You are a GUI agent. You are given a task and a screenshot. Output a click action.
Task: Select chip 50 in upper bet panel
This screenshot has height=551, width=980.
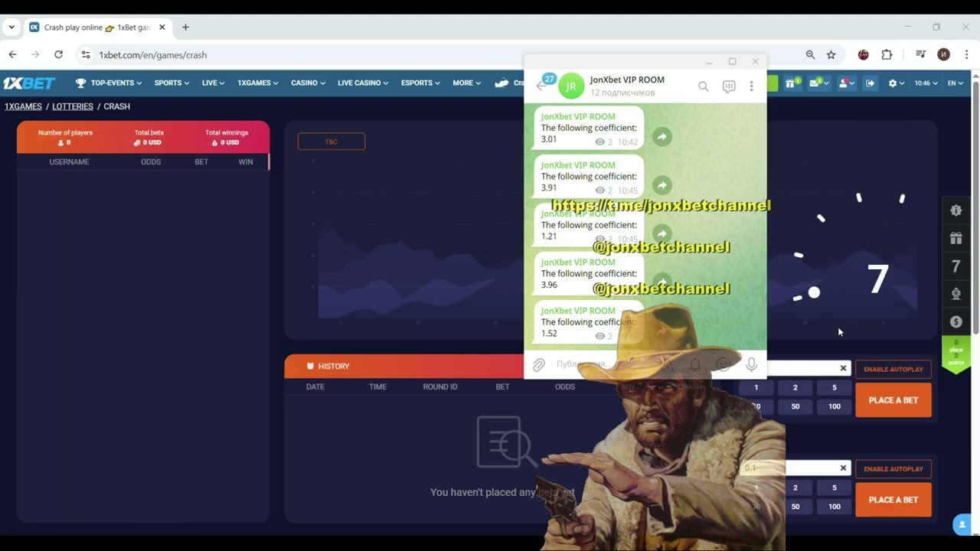pos(795,406)
